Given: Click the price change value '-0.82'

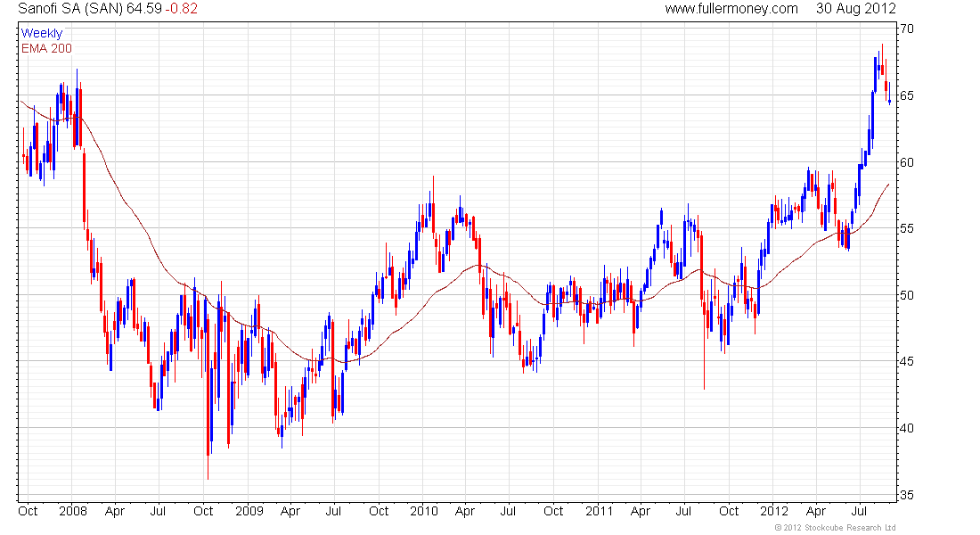Looking at the screenshot, I should 181,9.
